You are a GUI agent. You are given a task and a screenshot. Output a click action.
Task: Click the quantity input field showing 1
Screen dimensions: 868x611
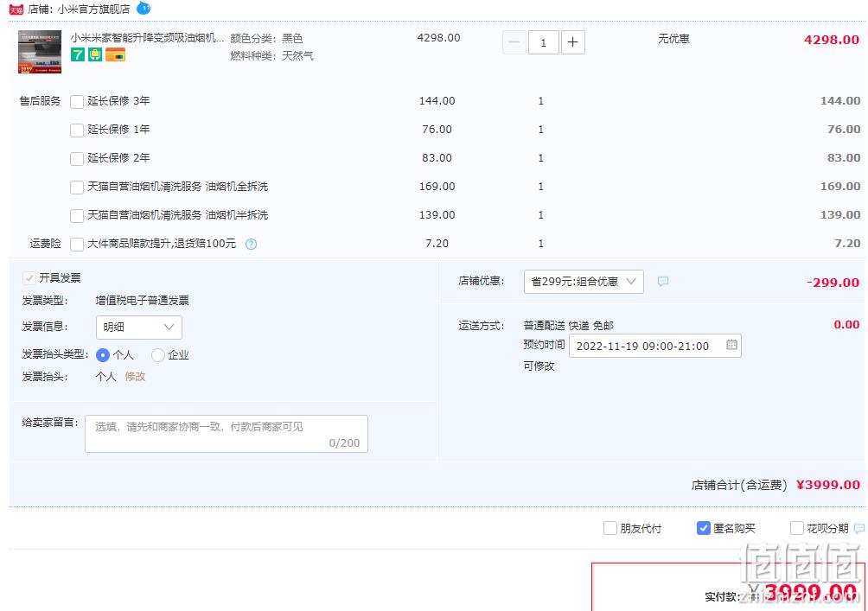tap(543, 42)
